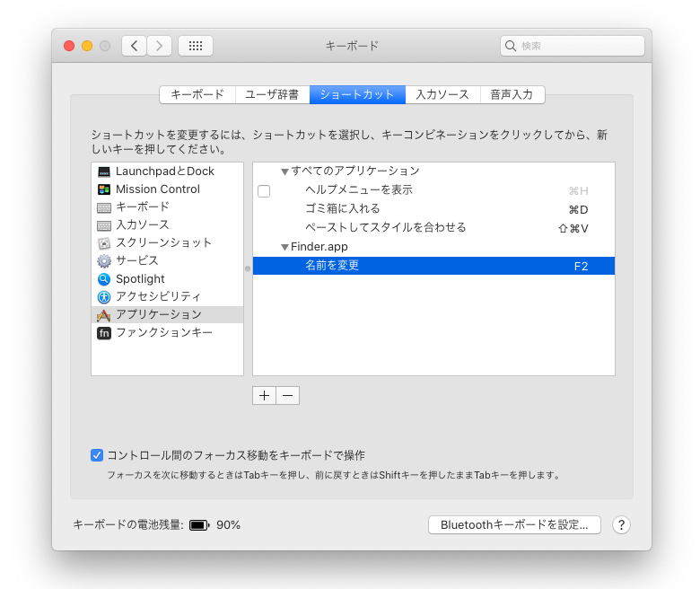The width and height of the screenshot is (700, 589).
Task: Open help with question mark button
Action: 621,525
